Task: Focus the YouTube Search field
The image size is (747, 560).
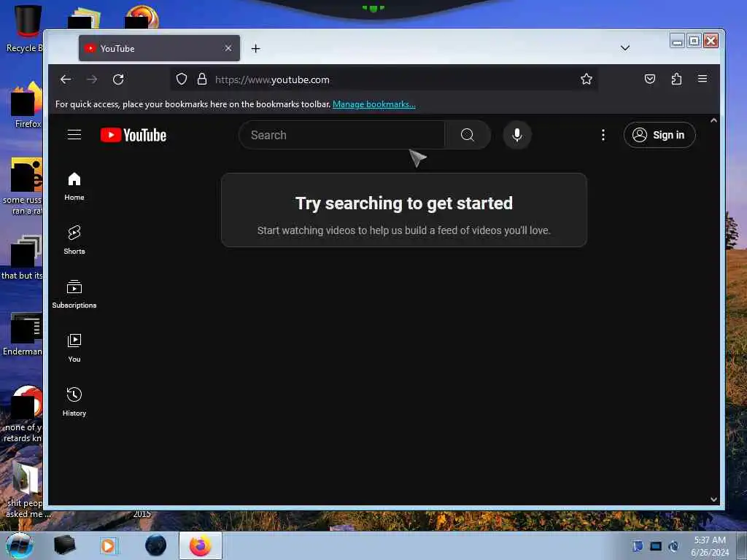Action: (341, 135)
